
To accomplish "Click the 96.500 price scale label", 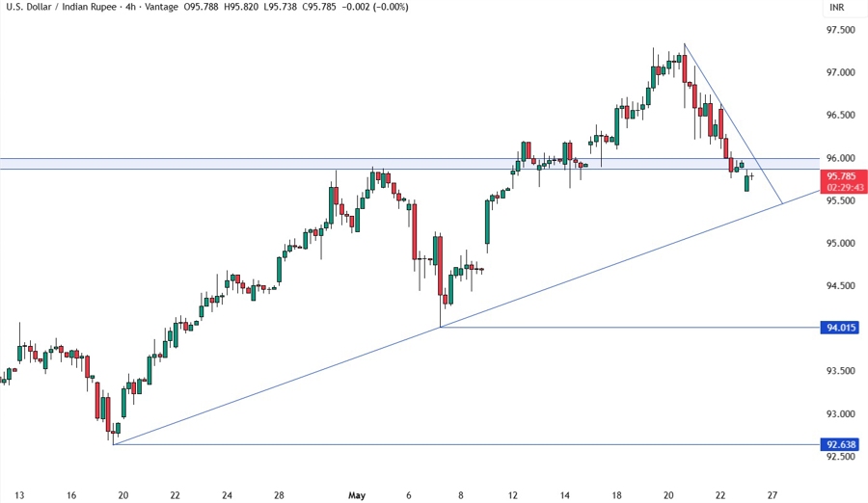I will pos(840,115).
